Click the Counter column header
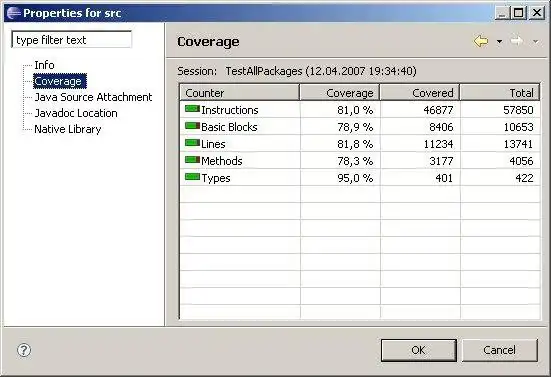 coord(240,93)
